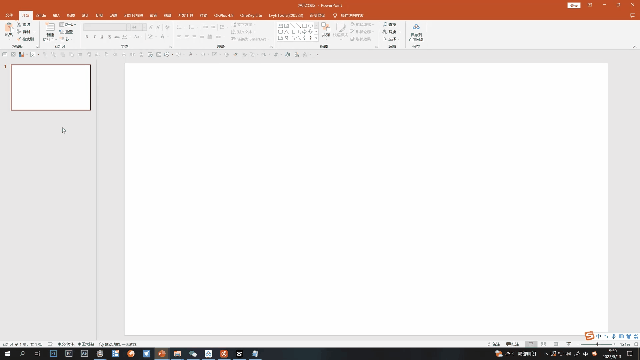This screenshot has width=640, height=360.
Task: Open the comments icon at ribbon top right
Action: pos(632,16)
